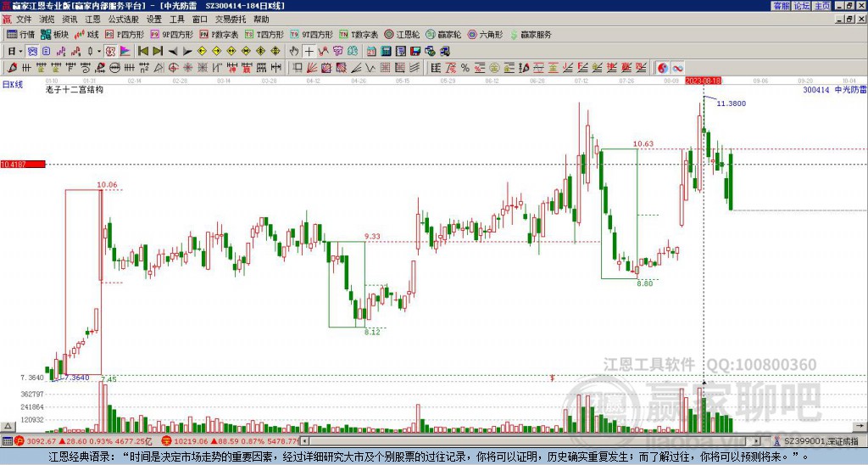Viewport: 868px width, 465px height.
Task: Toggle the yin-yang icon
Action: tap(663, 68)
